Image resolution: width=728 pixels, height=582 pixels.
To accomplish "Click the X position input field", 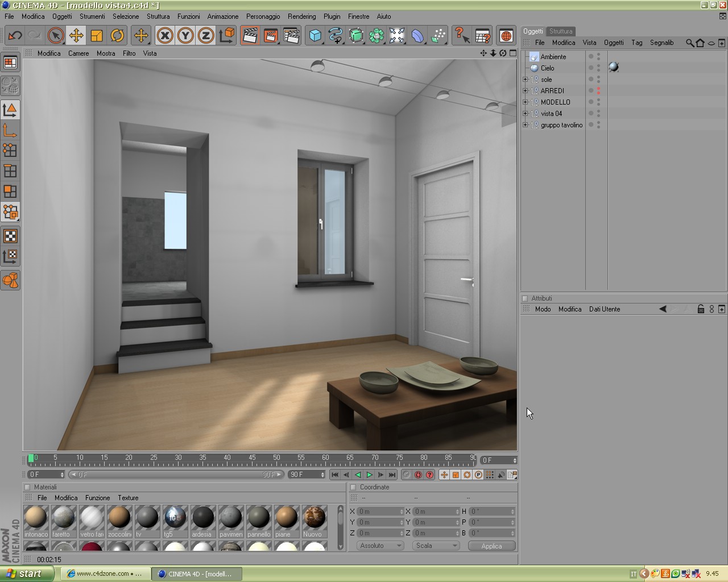I will tap(380, 512).
